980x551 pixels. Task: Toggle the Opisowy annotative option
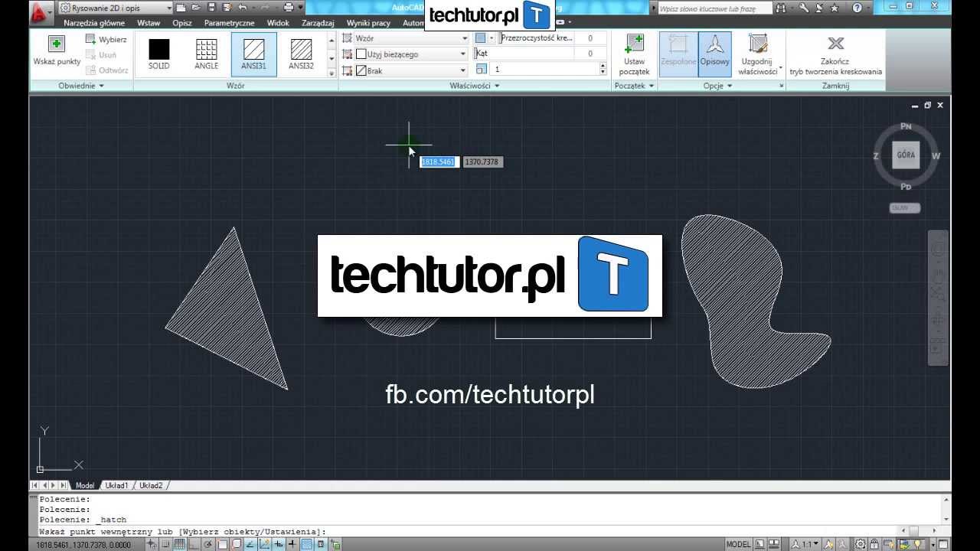[x=714, y=54]
